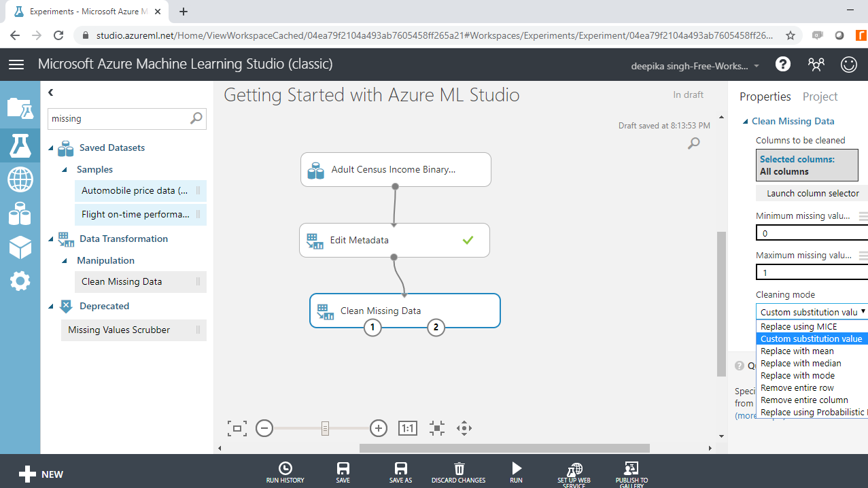Click the canvas vertical scrollbar

coord(721,304)
